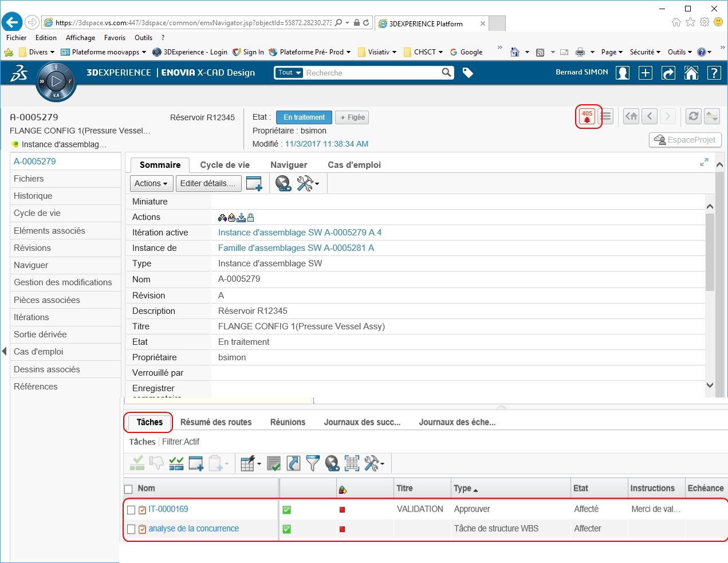728x563 pixels.
Task: Open link Instance d'assemblage SW A-0005279 A.4
Action: (300, 233)
